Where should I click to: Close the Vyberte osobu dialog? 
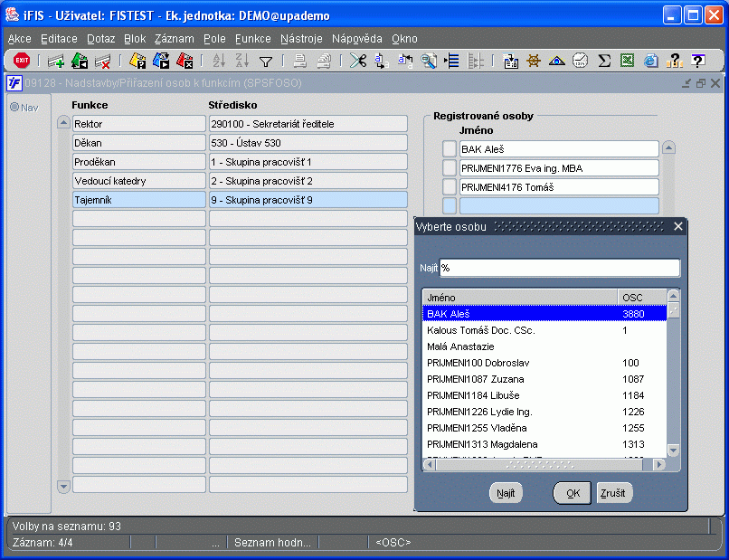point(678,226)
